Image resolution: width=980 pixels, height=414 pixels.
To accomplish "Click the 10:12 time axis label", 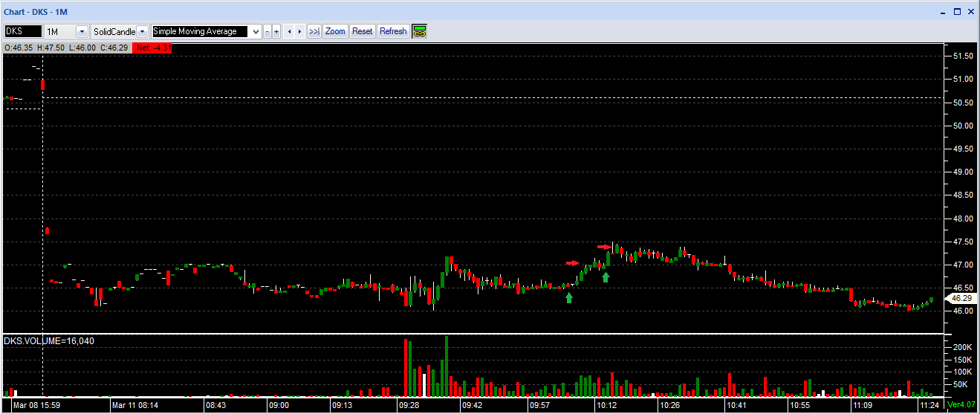I will click(606, 406).
